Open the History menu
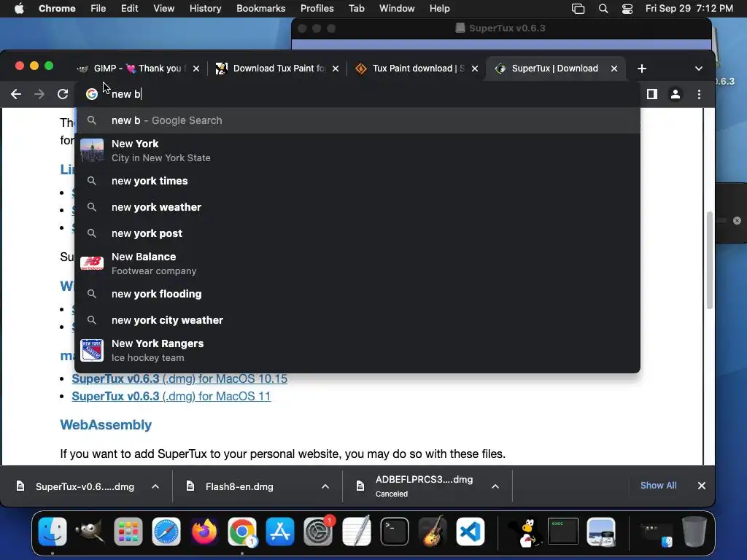Viewport: 747px width, 560px height. point(205,8)
